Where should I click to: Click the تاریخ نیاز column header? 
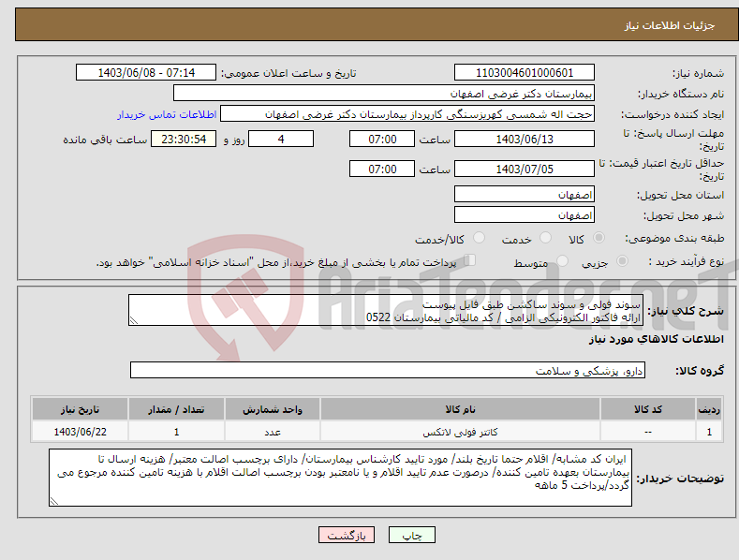(81, 409)
